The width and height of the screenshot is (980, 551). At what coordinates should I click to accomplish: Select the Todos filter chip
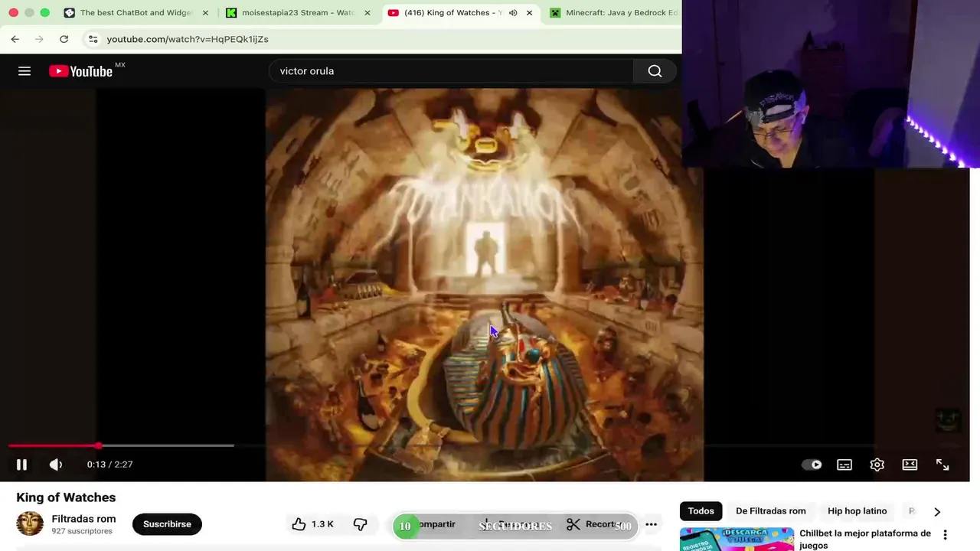tap(701, 511)
